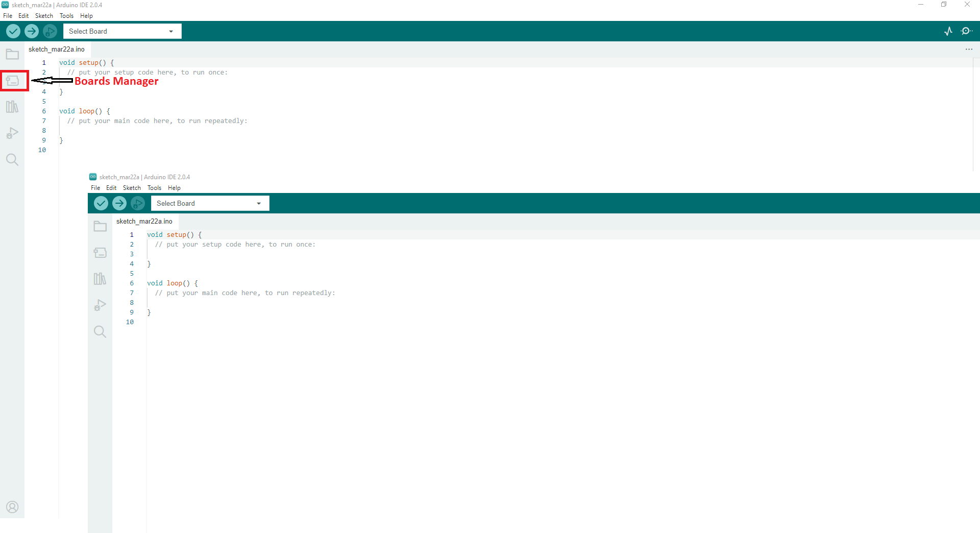This screenshot has height=533, width=980.
Task: Start debugging with the debug toolbar button
Action: click(x=50, y=31)
